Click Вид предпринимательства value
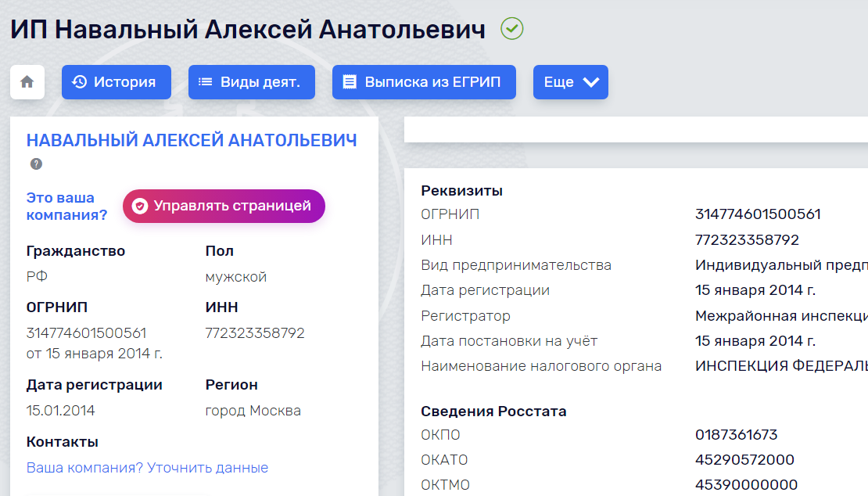 click(782, 265)
